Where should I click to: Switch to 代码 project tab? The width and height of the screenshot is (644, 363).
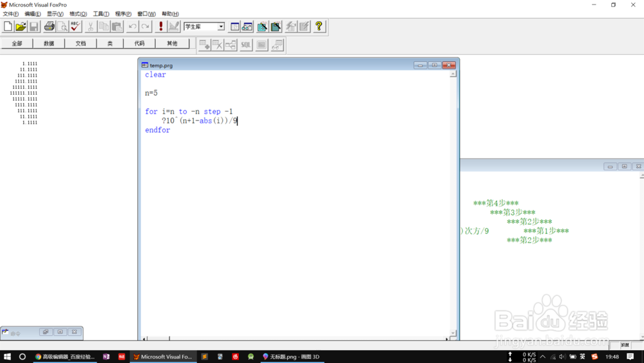140,44
